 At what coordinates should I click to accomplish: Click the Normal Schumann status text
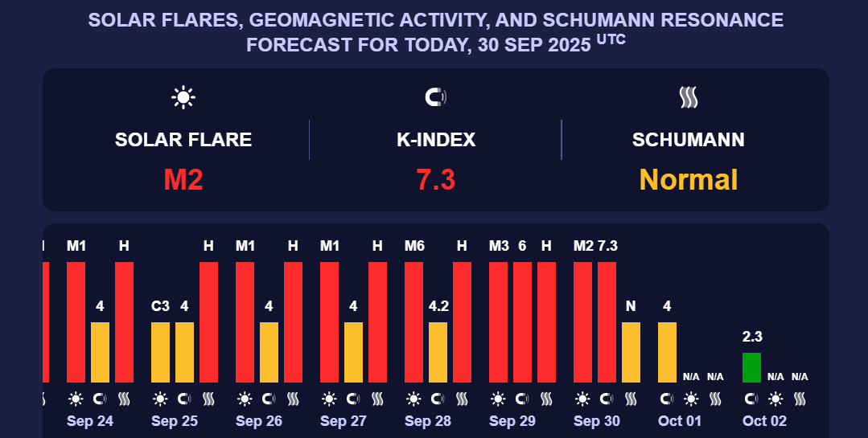(688, 179)
